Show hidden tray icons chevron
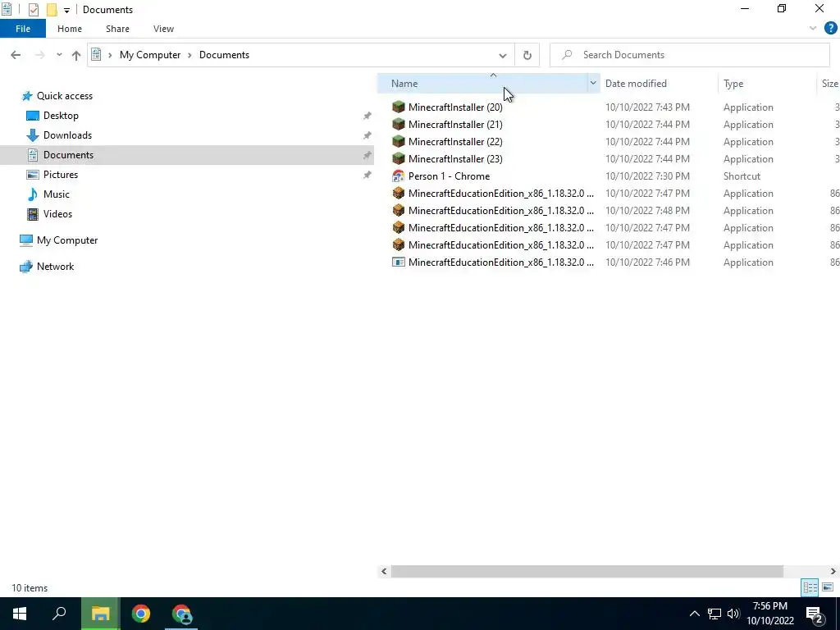Viewport: 840px width, 630px height. pyautogui.click(x=694, y=614)
